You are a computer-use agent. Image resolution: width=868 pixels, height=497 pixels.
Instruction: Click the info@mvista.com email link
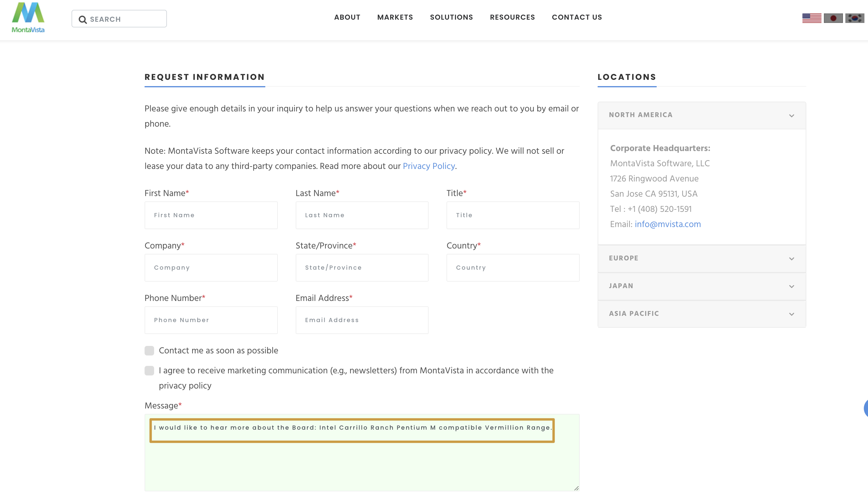pyautogui.click(x=668, y=224)
